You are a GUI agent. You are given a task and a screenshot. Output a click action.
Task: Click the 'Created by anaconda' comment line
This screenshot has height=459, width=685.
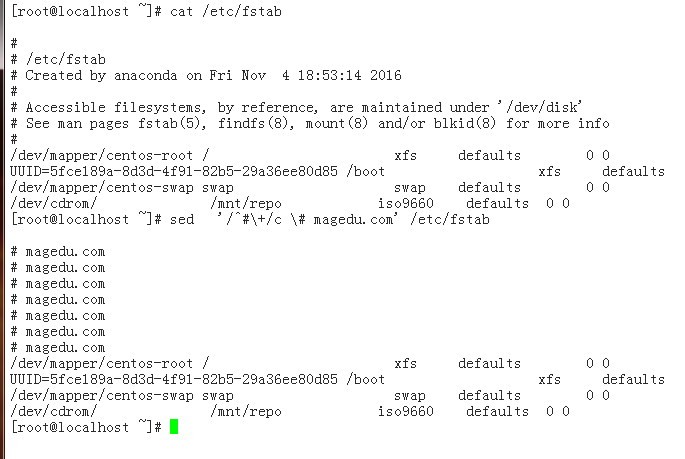206,76
